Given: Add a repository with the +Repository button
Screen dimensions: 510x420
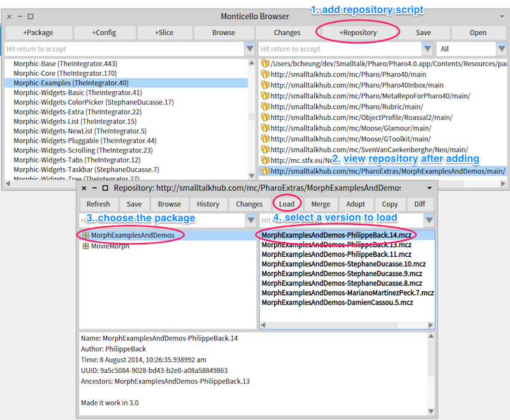Looking at the screenshot, I should coord(358,33).
